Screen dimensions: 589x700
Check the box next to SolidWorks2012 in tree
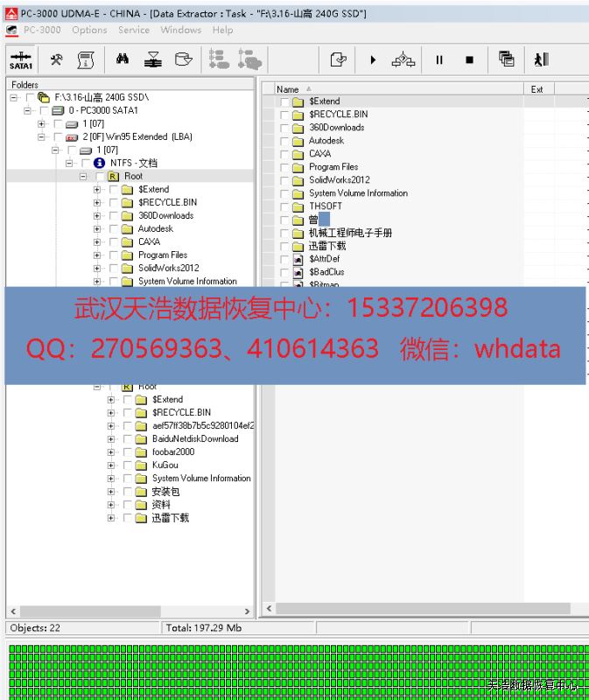[114, 269]
